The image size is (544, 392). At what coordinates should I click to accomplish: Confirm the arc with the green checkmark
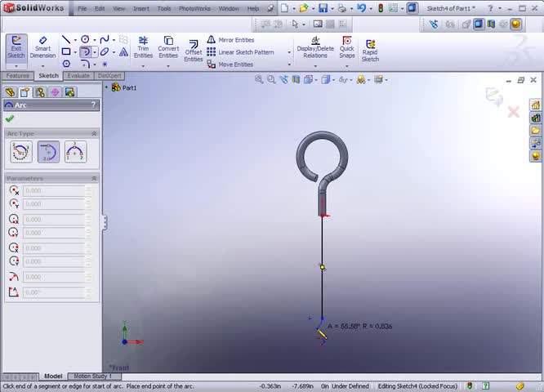coord(10,118)
